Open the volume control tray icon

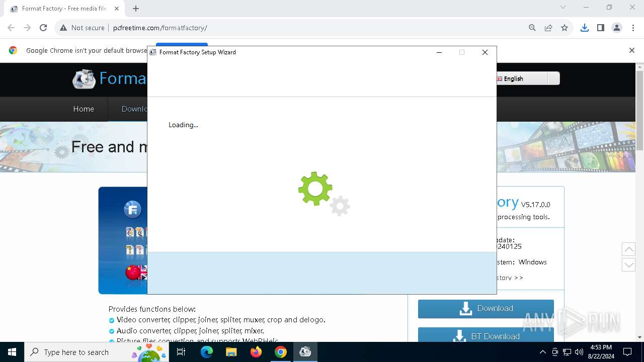pyautogui.click(x=579, y=352)
